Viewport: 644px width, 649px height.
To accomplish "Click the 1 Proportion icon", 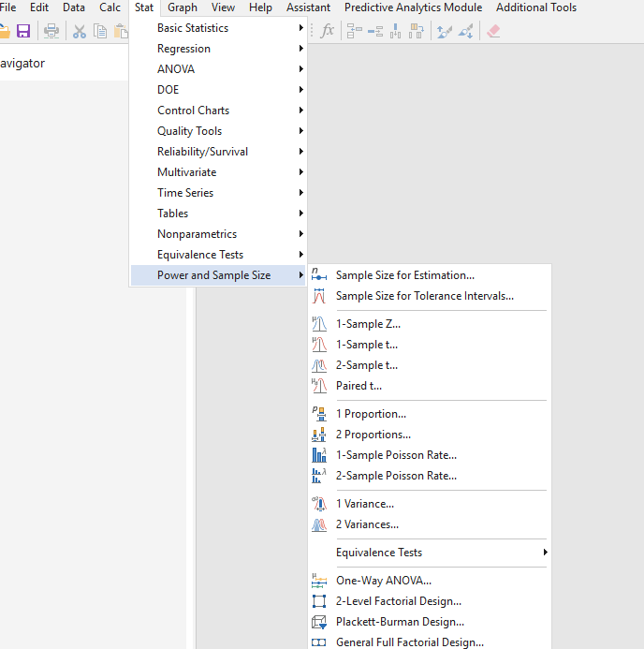I will point(319,414).
